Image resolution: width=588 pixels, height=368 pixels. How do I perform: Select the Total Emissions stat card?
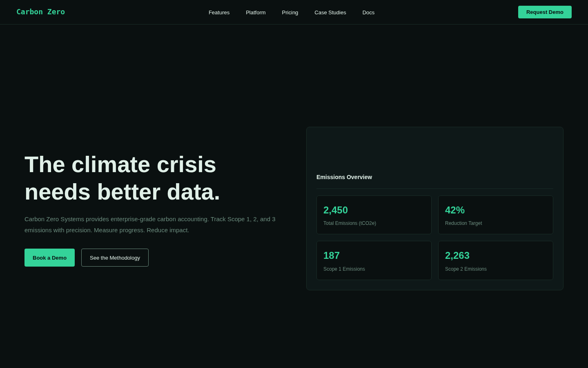coord(374,215)
